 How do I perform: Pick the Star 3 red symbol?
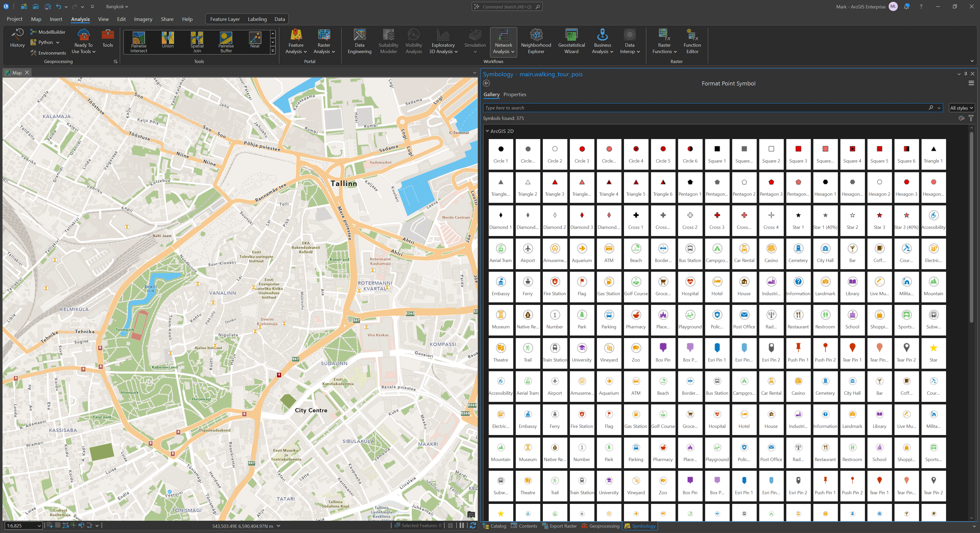pyautogui.click(x=879, y=220)
